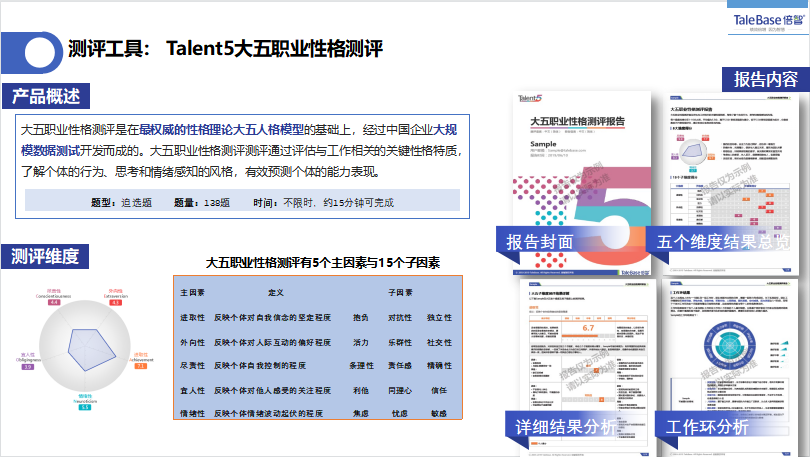
Task: Click the 同理心 sub-factor cell
Action: point(400,390)
